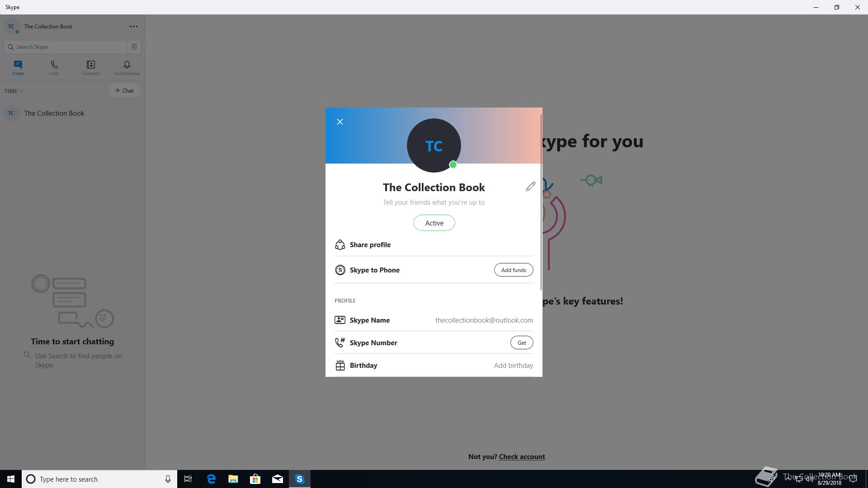Image resolution: width=868 pixels, height=488 pixels.
Task: Click Add birthday link
Action: click(514, 365)
